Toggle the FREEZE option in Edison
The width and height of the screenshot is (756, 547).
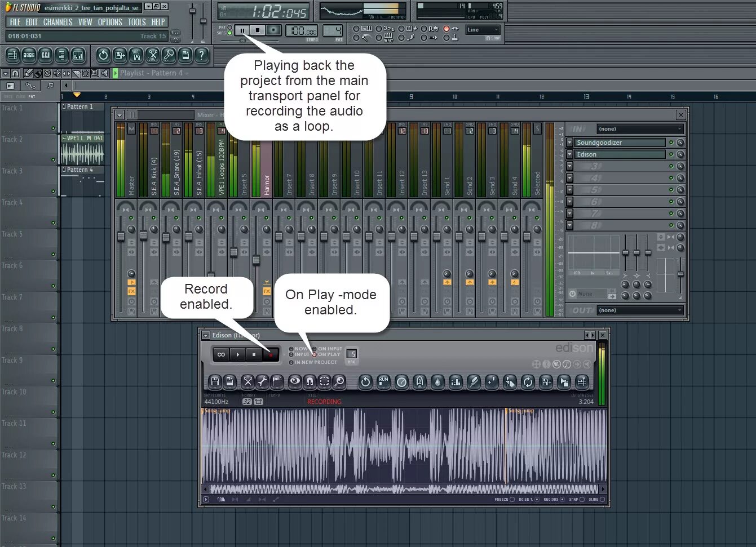pos(512,499)
